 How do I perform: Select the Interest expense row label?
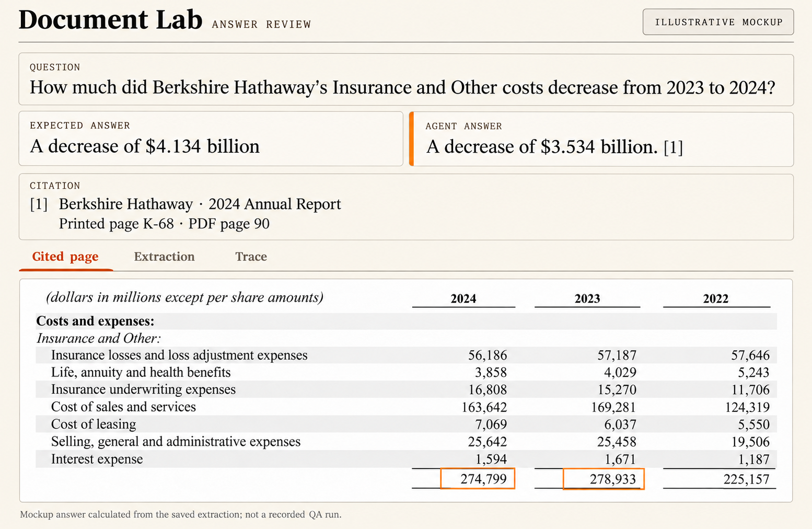point(97,459)
